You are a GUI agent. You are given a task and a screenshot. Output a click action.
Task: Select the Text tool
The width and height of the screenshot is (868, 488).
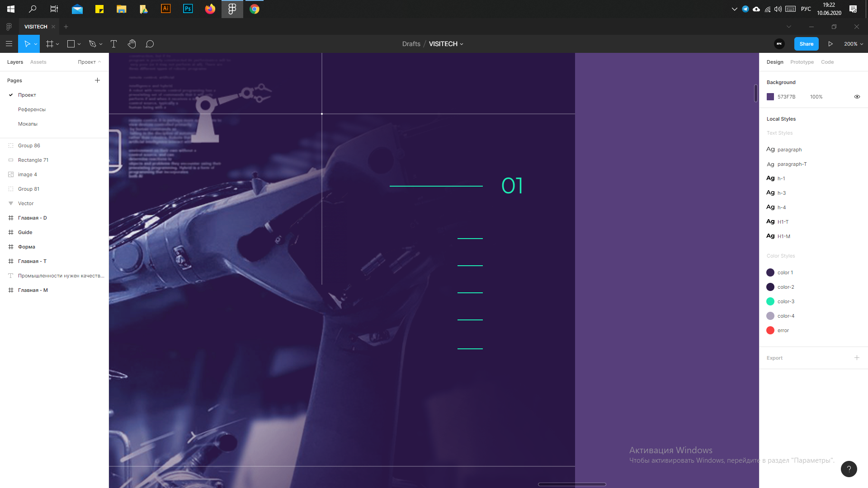(x=113, y=44)
